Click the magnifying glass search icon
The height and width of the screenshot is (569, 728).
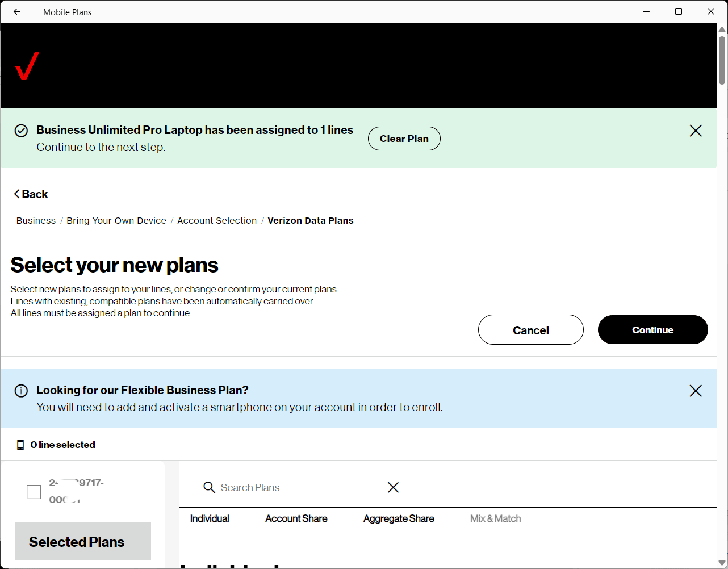pos(209,487)
